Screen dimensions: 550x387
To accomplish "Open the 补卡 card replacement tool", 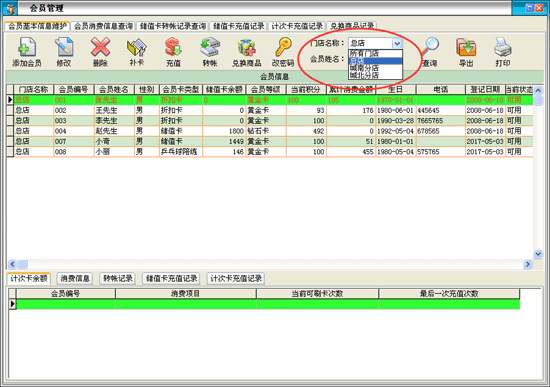I will (136, 47).
